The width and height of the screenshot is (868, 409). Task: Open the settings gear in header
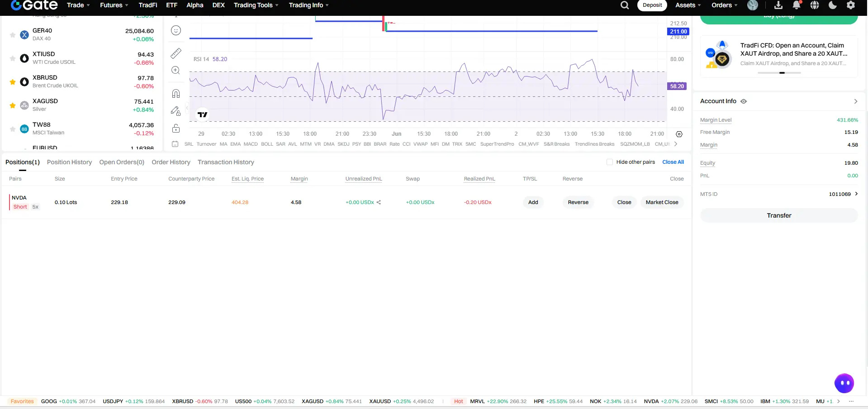[851, 5]
